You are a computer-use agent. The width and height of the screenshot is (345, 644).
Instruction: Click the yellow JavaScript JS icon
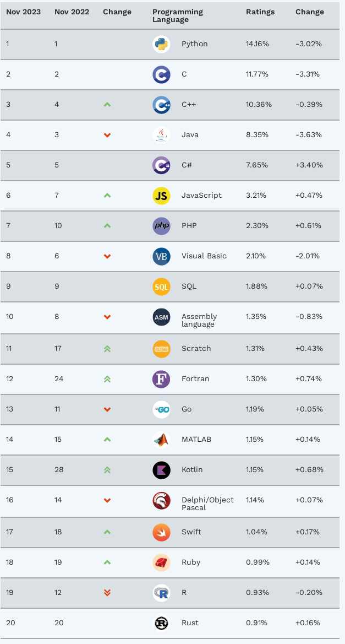pos(161,196)
